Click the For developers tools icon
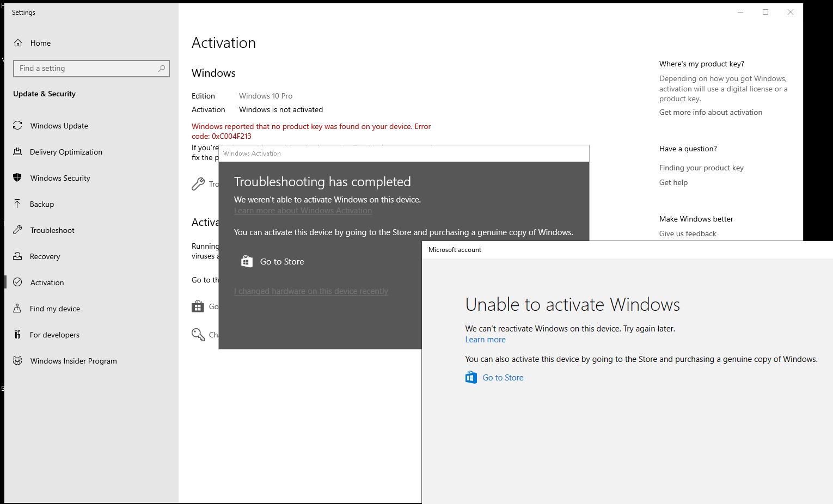Image resolution: width=833 pixels, height=504 pixels. pyautogui.click(x=17, y=335)
